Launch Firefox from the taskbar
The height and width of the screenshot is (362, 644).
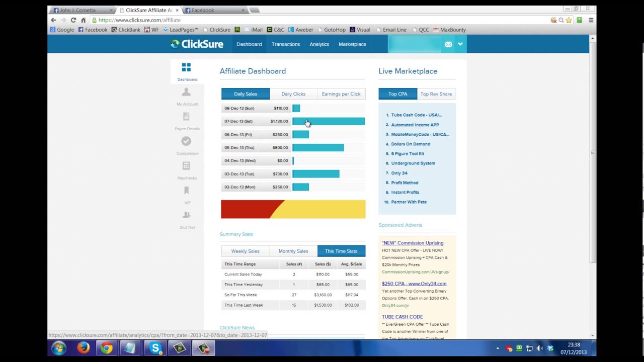point(83,348)
